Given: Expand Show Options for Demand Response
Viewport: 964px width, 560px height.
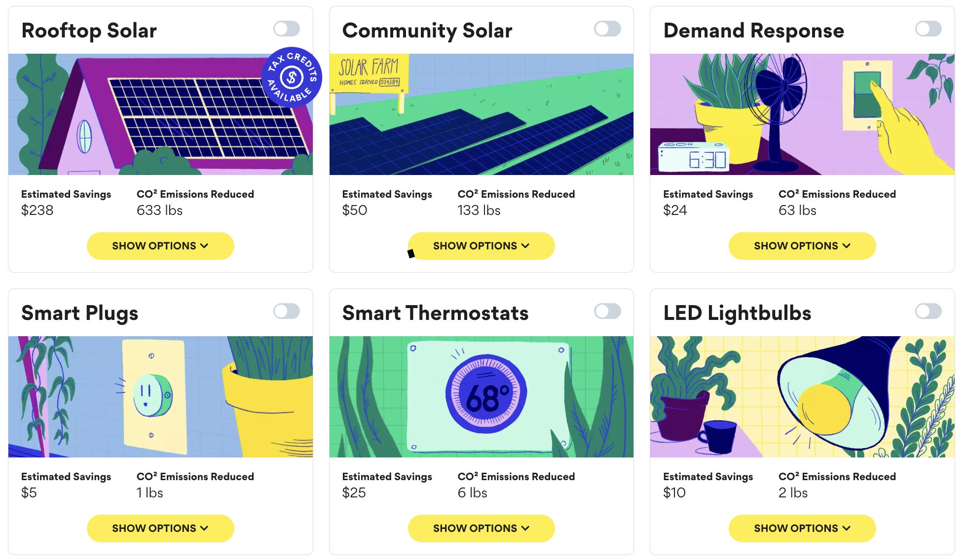Looking at the screenshot, I should (x=802, y=246).
